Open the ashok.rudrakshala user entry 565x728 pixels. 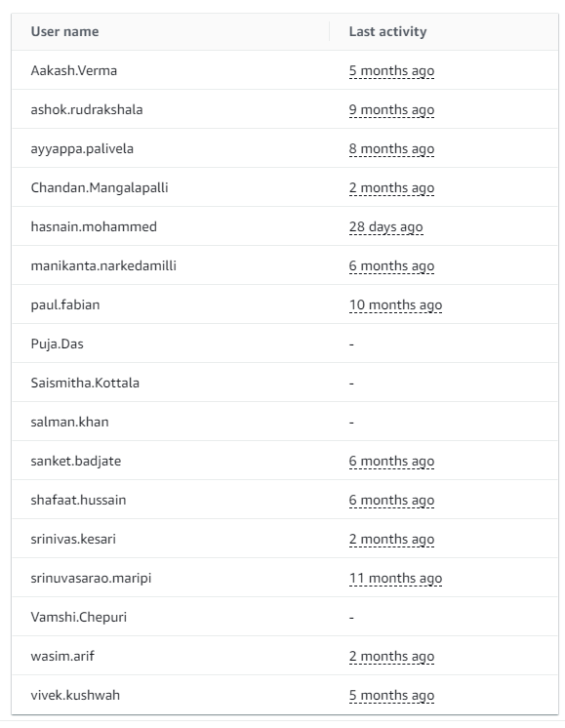point(87,109)
